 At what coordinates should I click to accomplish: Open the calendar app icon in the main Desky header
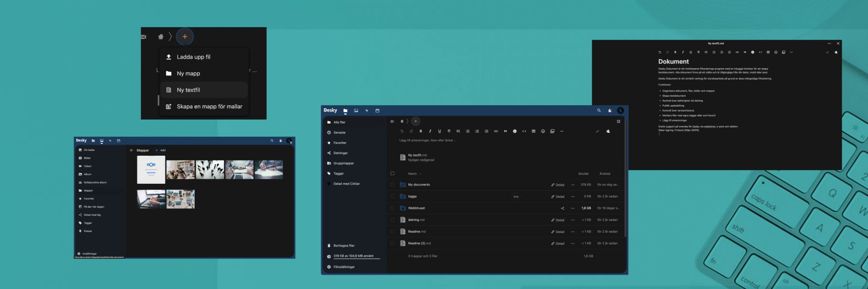point(377,111)
